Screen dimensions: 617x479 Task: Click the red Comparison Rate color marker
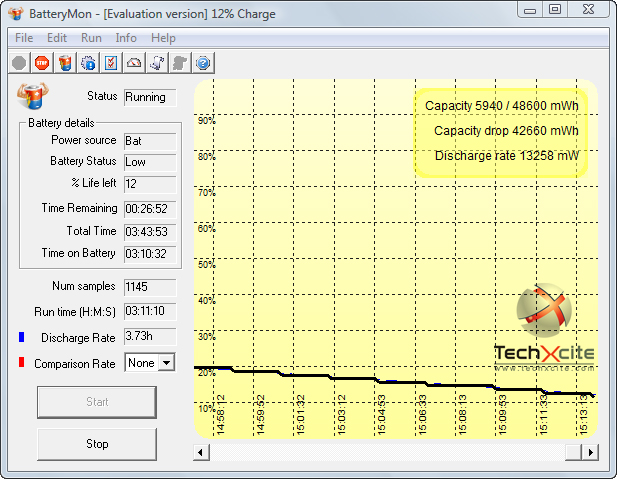pyautogui.click(x=22, y=362)
